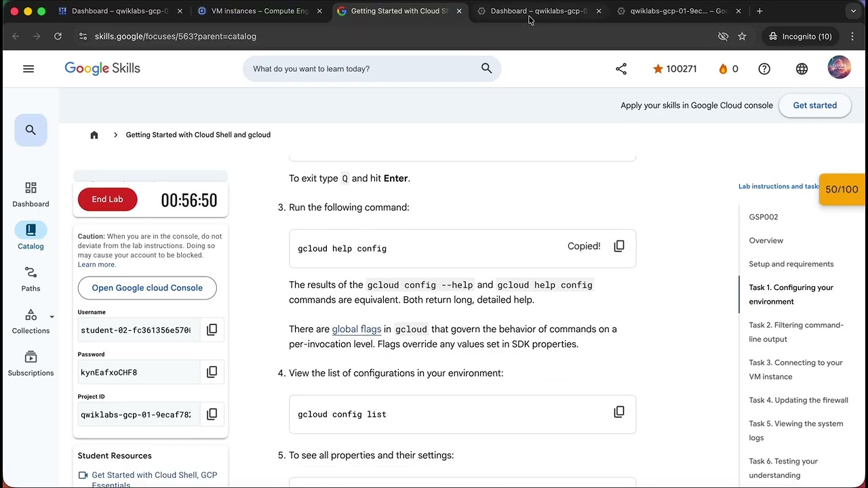
Task: Copy the Password value
Action: point(212,371)
